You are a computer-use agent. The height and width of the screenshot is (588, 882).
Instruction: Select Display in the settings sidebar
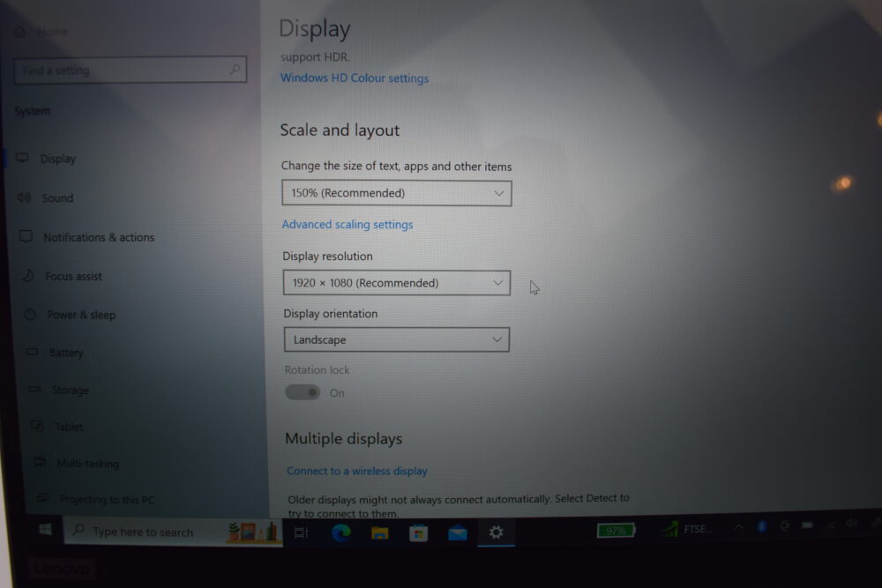(x=58, y=159)
